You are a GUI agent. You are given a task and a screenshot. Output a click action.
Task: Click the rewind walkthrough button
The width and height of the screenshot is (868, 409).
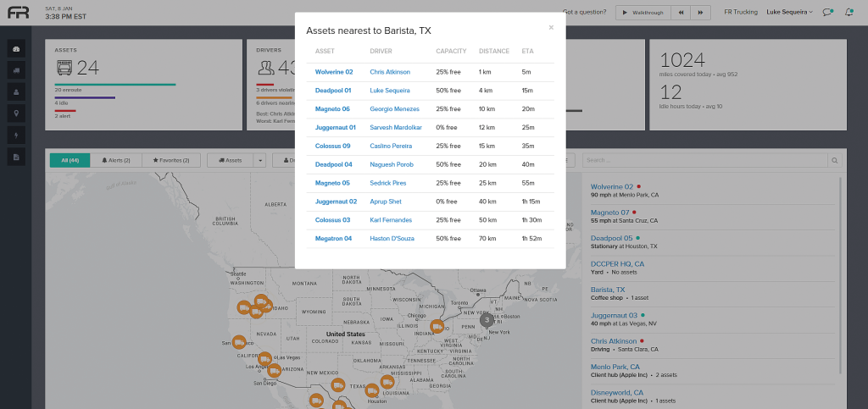pyautogui.click(x=681, y=13)
